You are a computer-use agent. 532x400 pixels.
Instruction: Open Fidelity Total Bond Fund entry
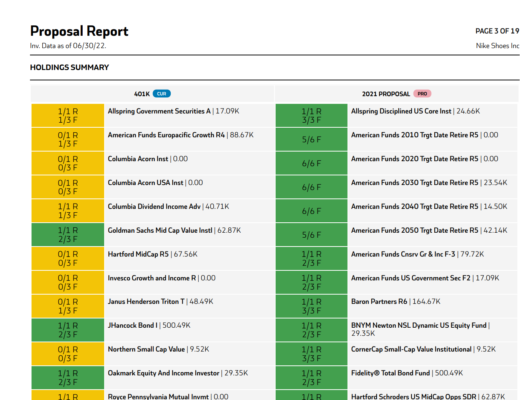click(x=391, y=373)
